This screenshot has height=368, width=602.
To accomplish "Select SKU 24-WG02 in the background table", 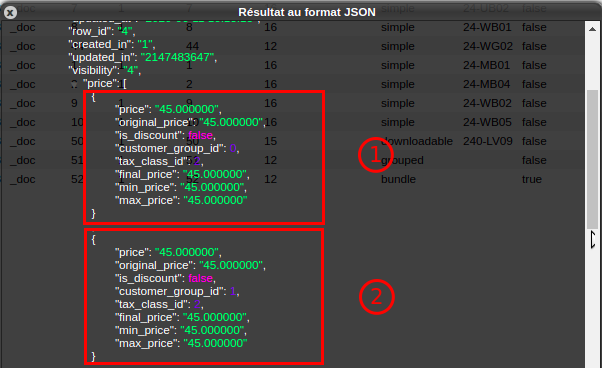I will tap(488, 46).
